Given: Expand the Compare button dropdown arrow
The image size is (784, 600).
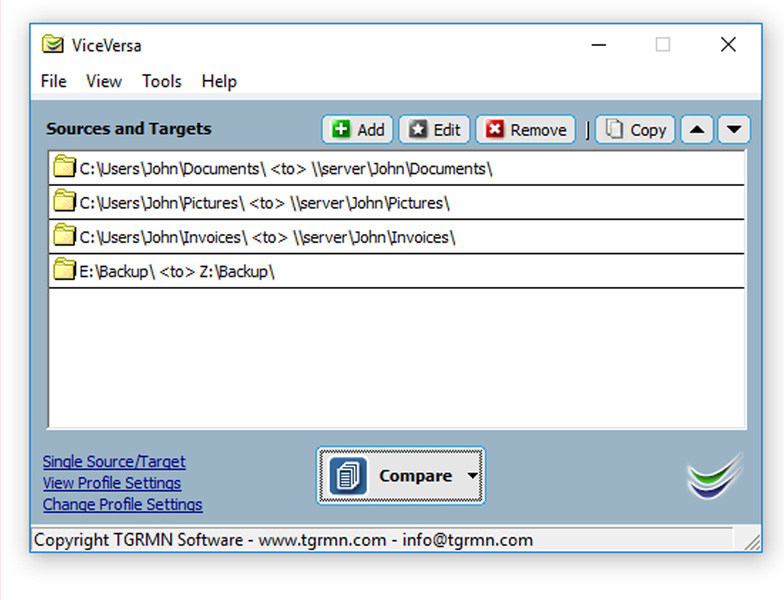Looking at the screenshot, I should 472,476.
